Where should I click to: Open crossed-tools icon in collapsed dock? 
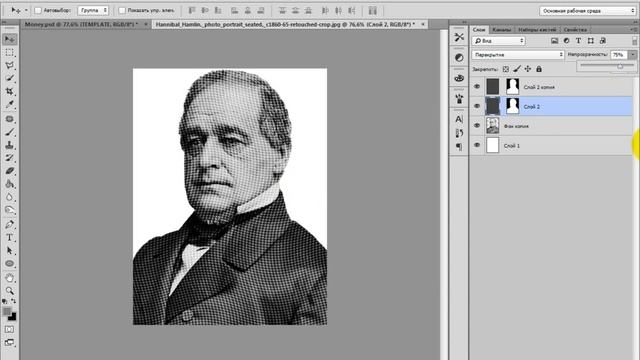pos(459,37)
